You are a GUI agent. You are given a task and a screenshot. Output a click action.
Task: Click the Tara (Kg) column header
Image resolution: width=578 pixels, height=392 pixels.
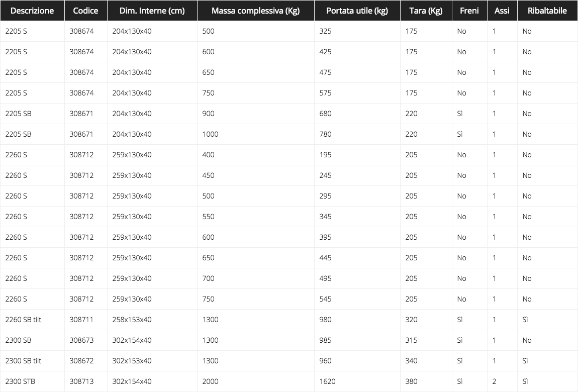coord(426,11)
